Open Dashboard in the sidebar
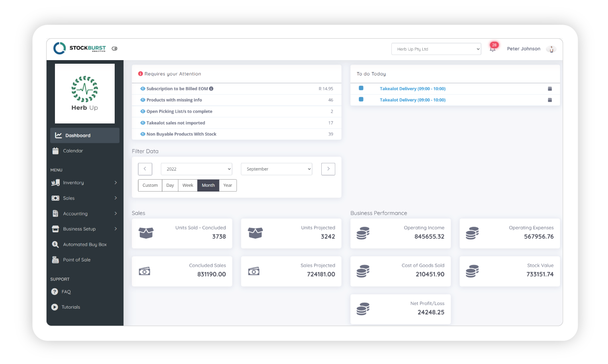608x364 pixels. (85, 135)
